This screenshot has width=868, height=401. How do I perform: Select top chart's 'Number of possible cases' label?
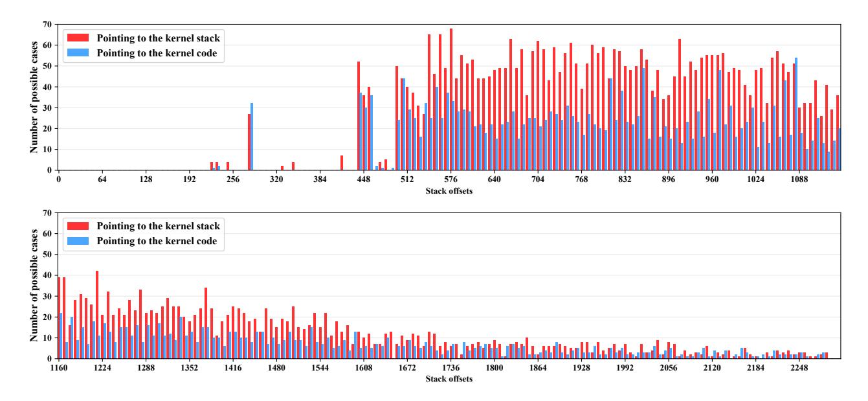pos(32,97)
